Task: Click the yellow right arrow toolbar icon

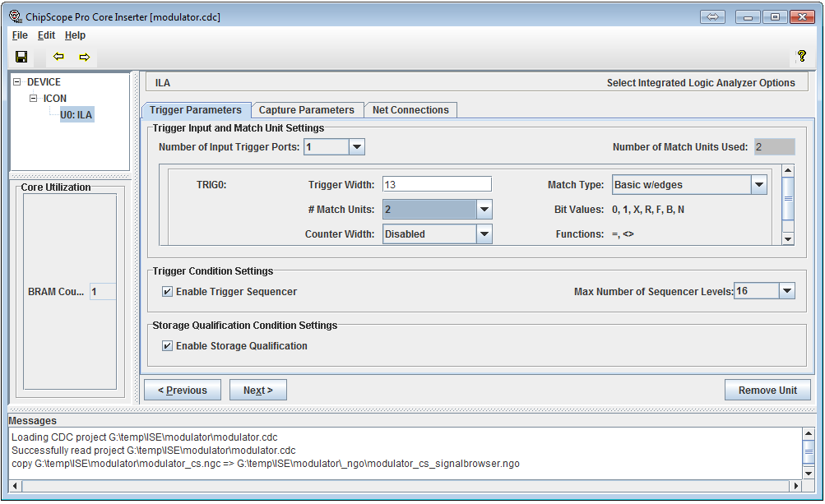Action: [x=84, y=57]
